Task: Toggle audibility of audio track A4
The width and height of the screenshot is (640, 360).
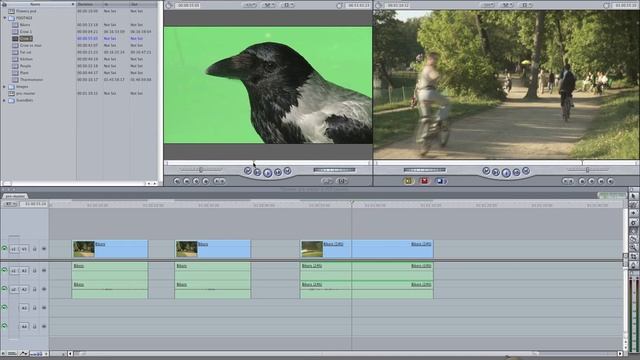Action: point(4,326)
